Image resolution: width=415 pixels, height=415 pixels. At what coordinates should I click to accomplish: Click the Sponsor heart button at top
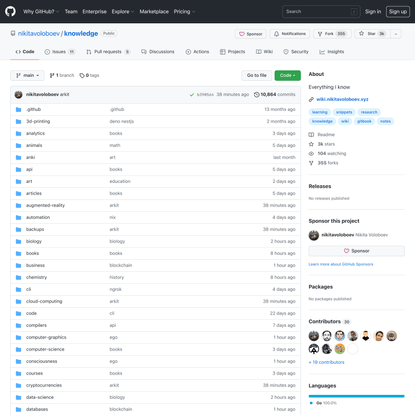coord(251,34)
